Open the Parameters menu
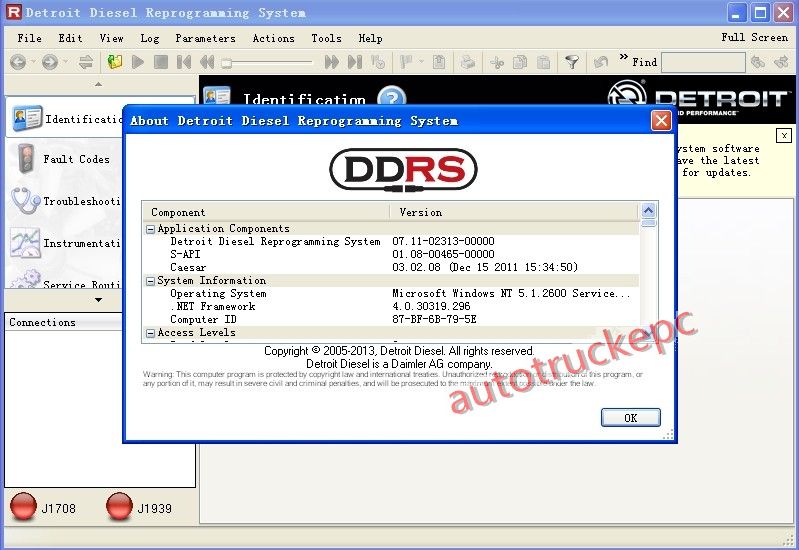The width and height of the screenshot is (799, 550). pos(205,38)
